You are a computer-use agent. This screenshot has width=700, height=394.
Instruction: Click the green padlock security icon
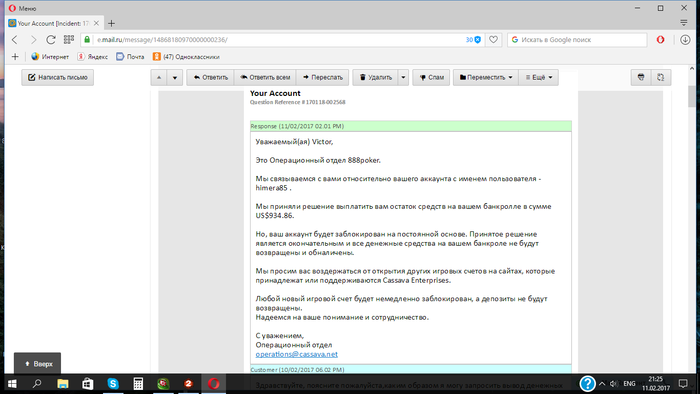point(87,40)
